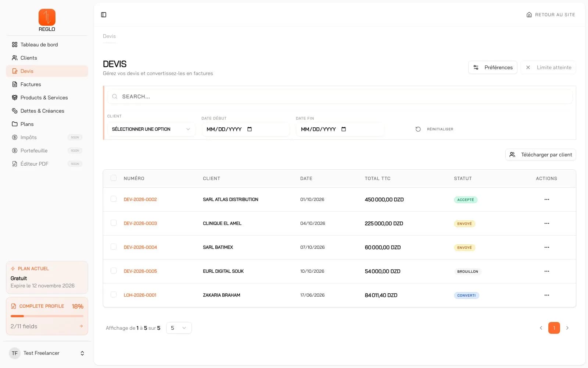Open Factures in sidebar

pyautogui.click(x=47, y=84)
